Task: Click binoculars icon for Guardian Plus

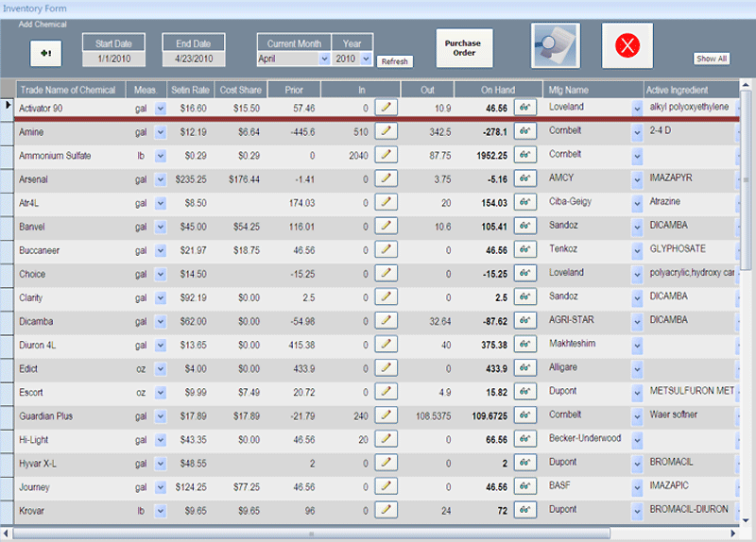Action: [525, 415]
